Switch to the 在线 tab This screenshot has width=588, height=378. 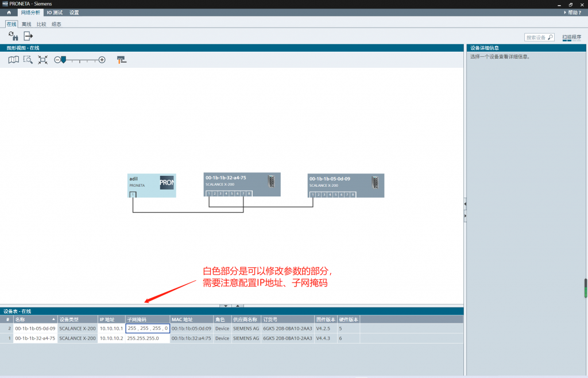(11, 24)
